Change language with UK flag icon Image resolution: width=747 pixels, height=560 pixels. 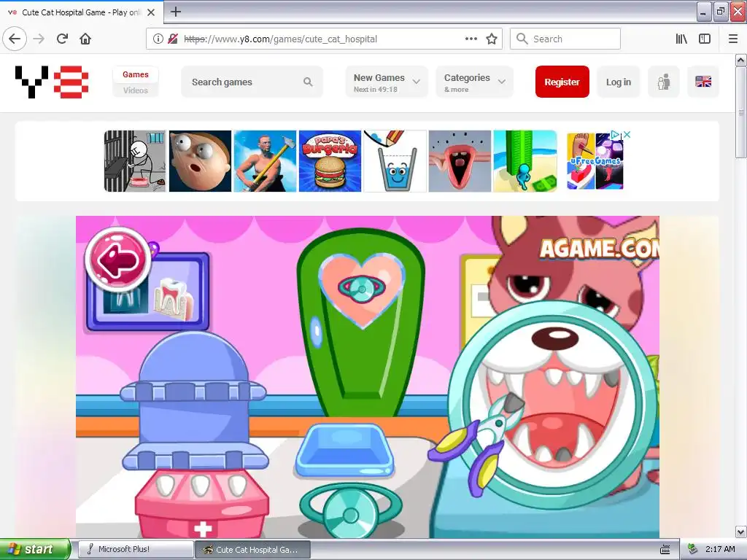(x=703, y=82)
